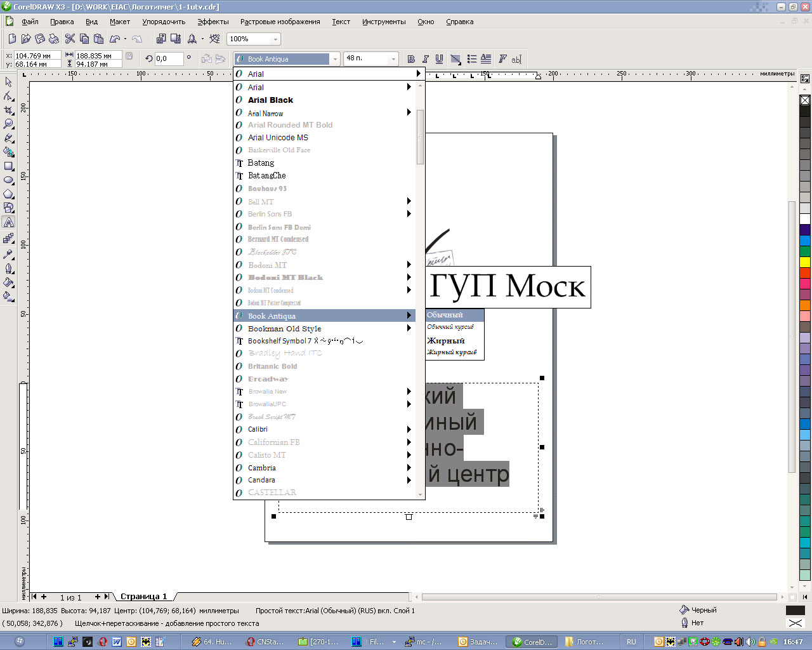The height and width of the screenshot is (650, 812).
Task: Expand Cambria font styles arrow
Action: [409, 467]
